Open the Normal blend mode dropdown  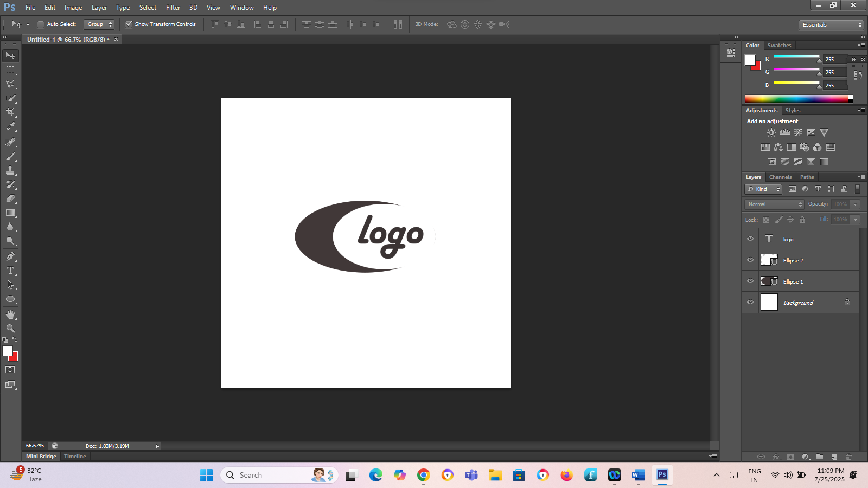point(774,204)
